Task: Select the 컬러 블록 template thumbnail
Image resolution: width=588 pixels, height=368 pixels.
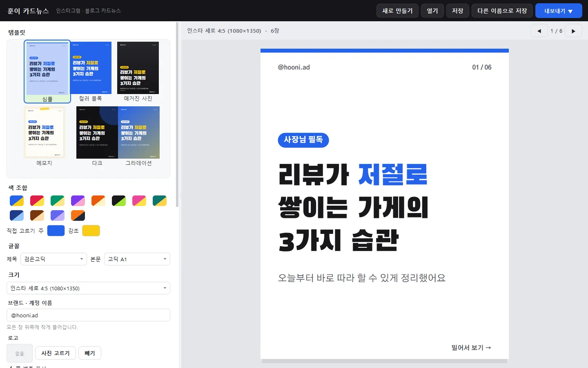Action: tap(91, 72)
